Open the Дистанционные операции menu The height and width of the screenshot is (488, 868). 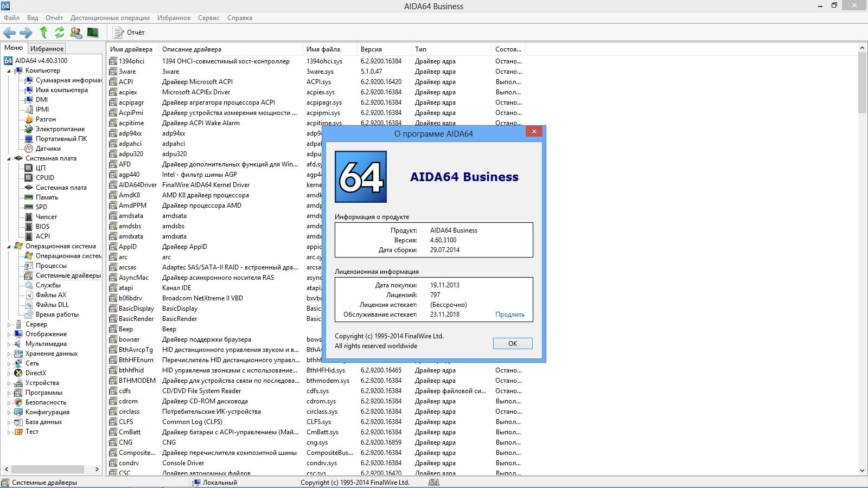pos(110,18)
